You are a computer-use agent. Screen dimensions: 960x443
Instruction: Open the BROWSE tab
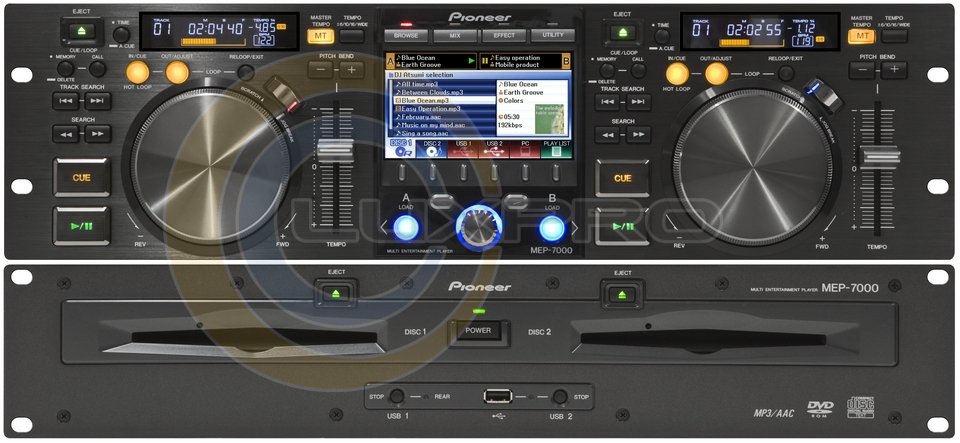coord(406,34)
